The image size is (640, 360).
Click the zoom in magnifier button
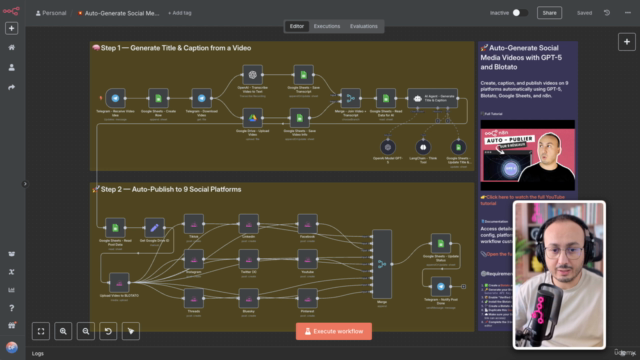tap(63, 331)
